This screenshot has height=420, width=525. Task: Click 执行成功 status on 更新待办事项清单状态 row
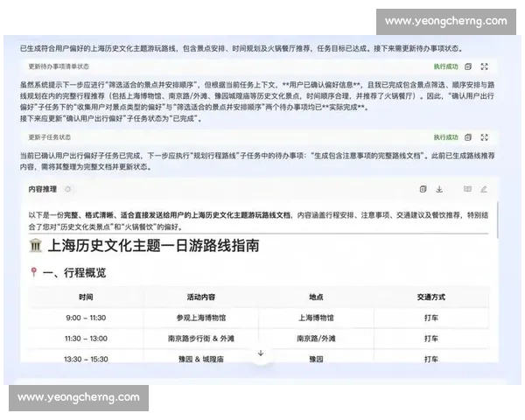(x=445, y=66)
